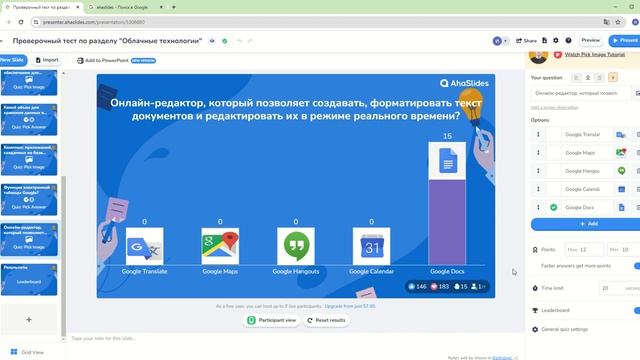Click the Google Docs image in the options list
The height and width of the screenshot is (360, 640).
point(621,207)
